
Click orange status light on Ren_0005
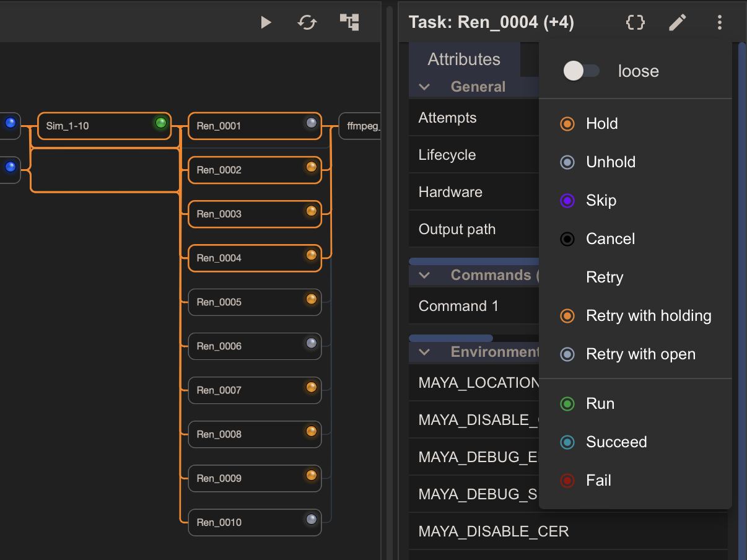click(x=312, y=299)
